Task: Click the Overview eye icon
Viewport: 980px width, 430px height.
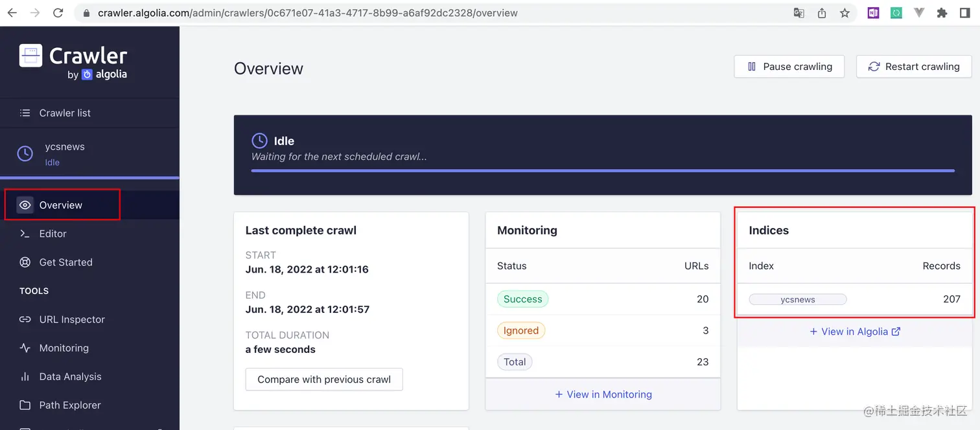Action: [x=25, y=205]
